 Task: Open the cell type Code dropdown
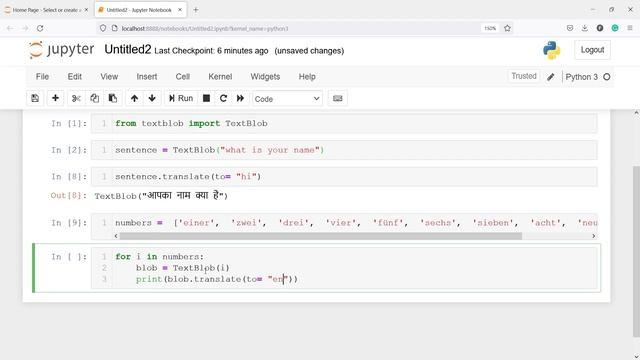click(x=287, y=99)
